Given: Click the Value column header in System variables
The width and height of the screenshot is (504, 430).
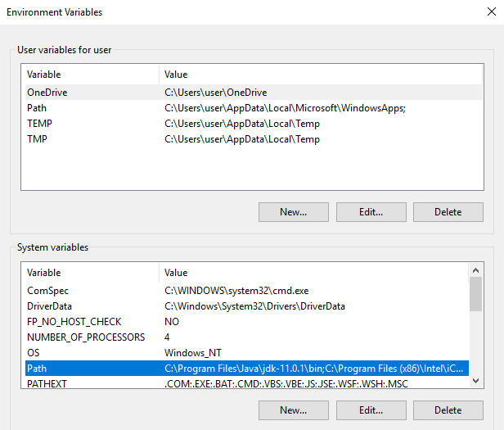Looking at the screenshot, I should coord(314,273).
